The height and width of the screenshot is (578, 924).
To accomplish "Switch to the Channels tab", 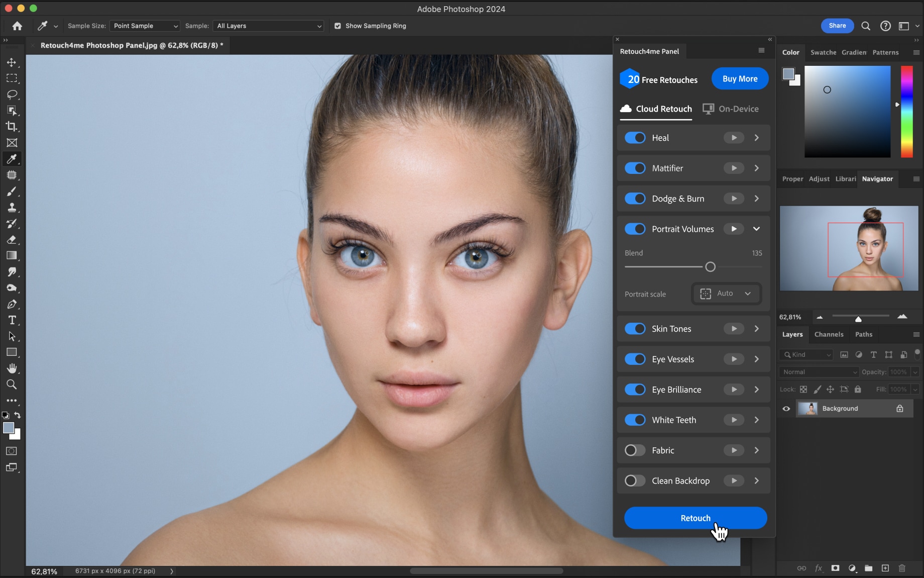I will point(829,334).
